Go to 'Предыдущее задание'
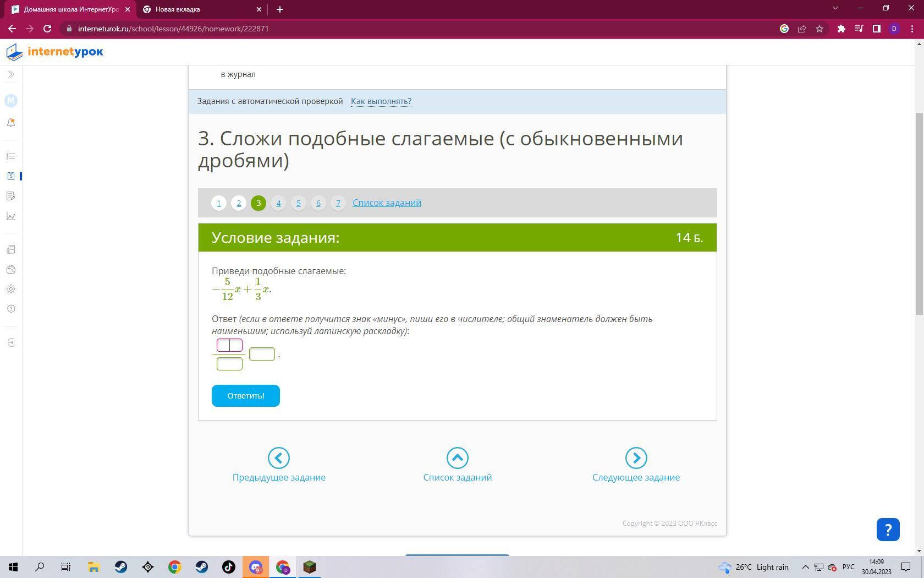924x578 pixels. click(278, 465)
